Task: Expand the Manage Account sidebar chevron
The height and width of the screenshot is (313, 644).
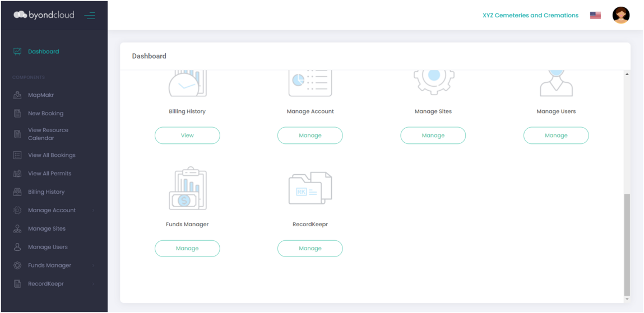Action: click(x=93, y=211)
